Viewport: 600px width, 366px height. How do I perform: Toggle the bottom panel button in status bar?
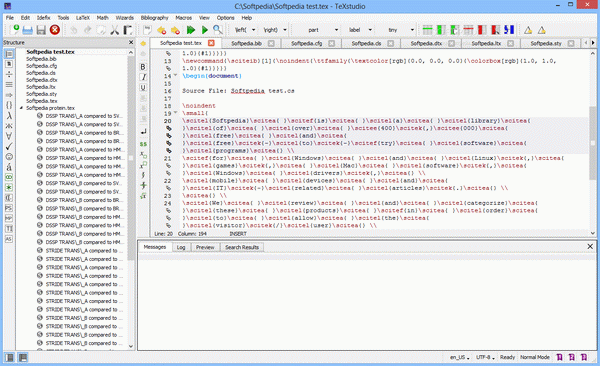(x=23, y=358)
